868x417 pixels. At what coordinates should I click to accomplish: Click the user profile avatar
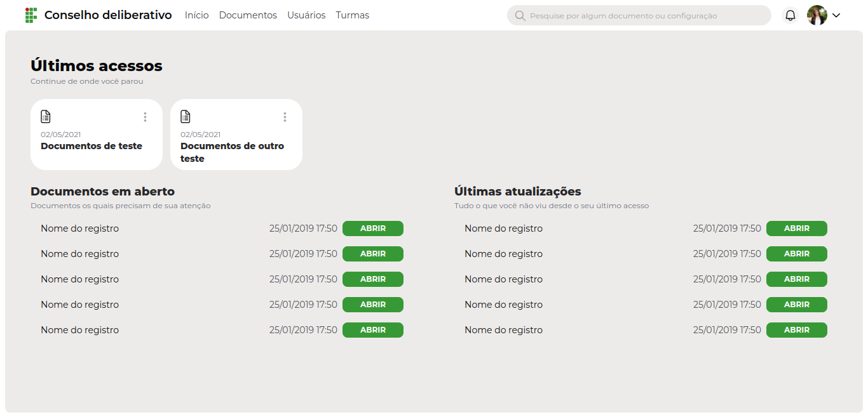(x=817, y=15)
